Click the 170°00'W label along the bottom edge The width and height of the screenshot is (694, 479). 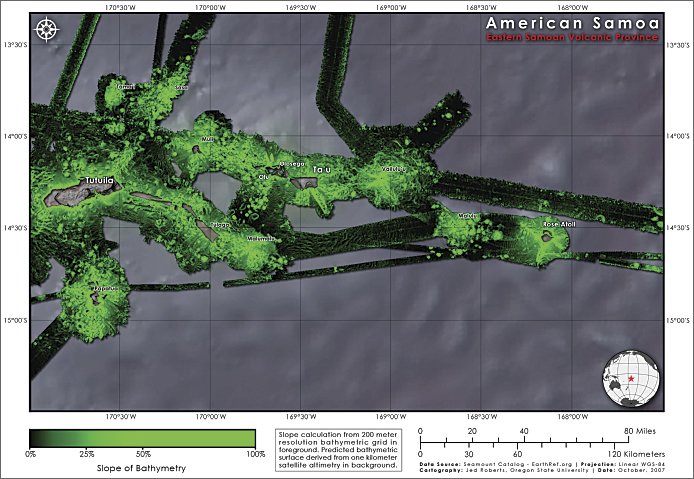point(211,417)
